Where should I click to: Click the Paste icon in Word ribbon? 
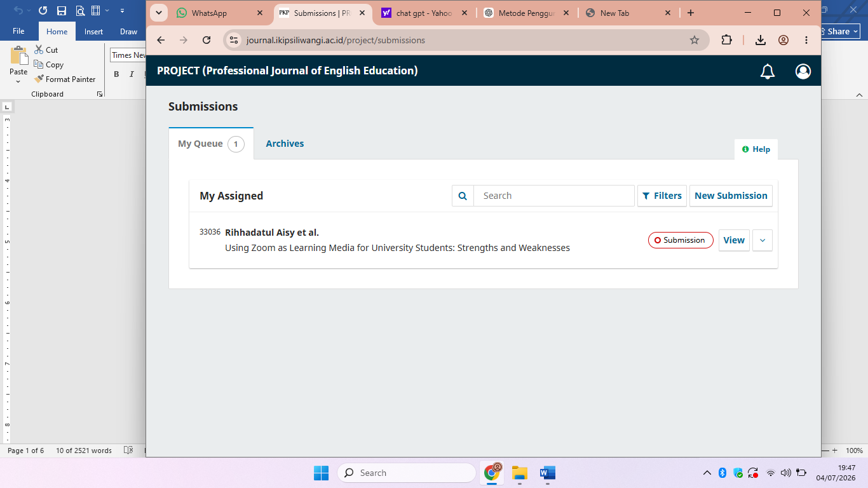coord(19,56)
